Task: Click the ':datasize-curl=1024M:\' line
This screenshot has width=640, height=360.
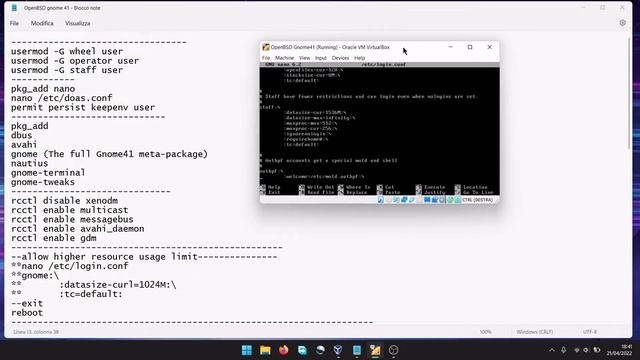Action: (x=118, y=285)
